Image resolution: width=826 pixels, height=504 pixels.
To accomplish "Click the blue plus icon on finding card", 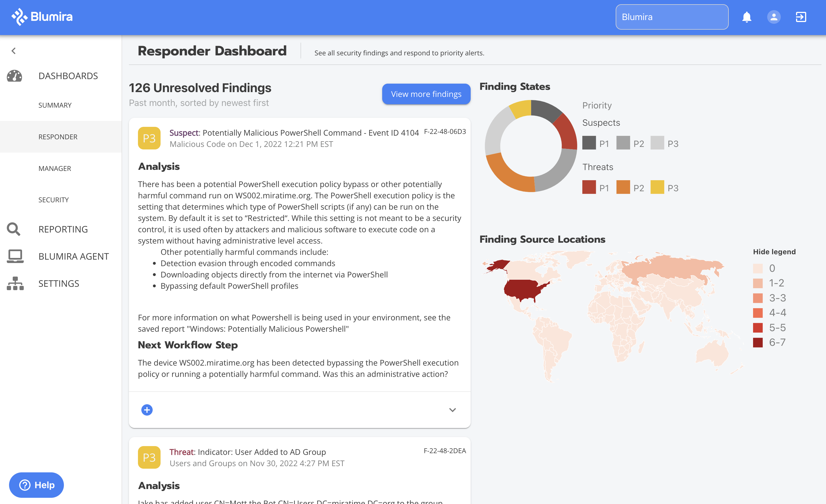I will 147,410.
